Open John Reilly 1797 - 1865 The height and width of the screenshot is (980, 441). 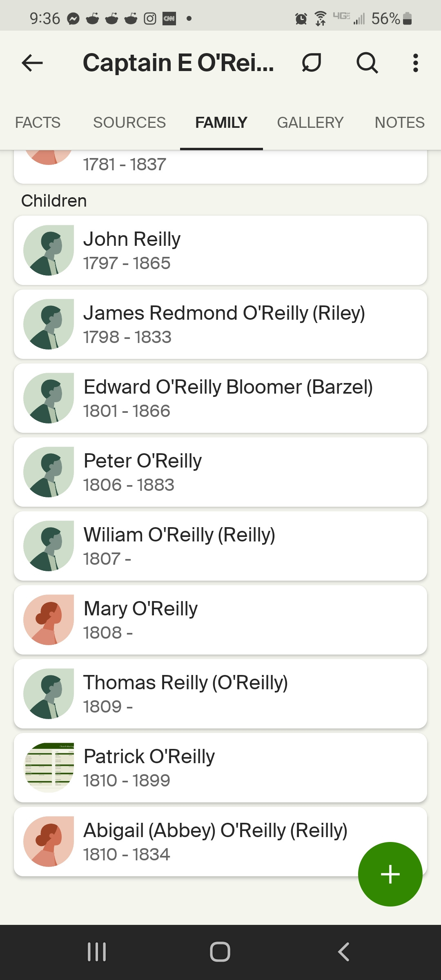pos(220,250)
